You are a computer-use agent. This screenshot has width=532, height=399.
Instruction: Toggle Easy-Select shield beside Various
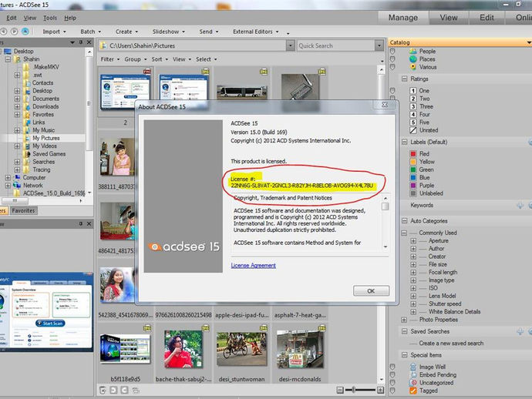coord(392,67)
